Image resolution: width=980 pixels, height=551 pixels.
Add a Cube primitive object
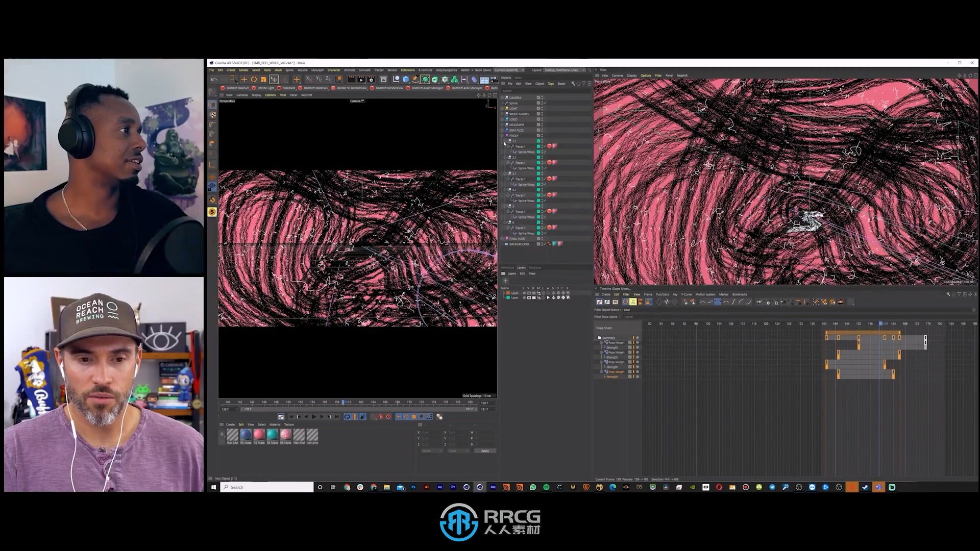(406, 80)
